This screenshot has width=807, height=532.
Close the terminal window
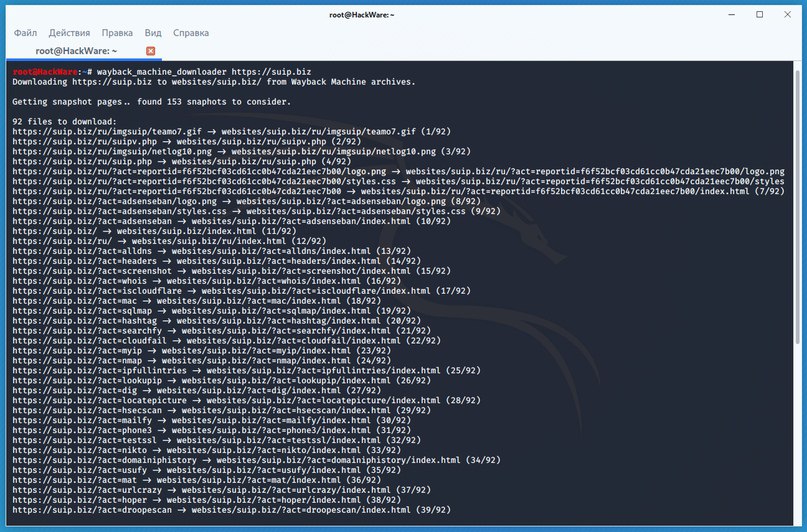(787, 14)
